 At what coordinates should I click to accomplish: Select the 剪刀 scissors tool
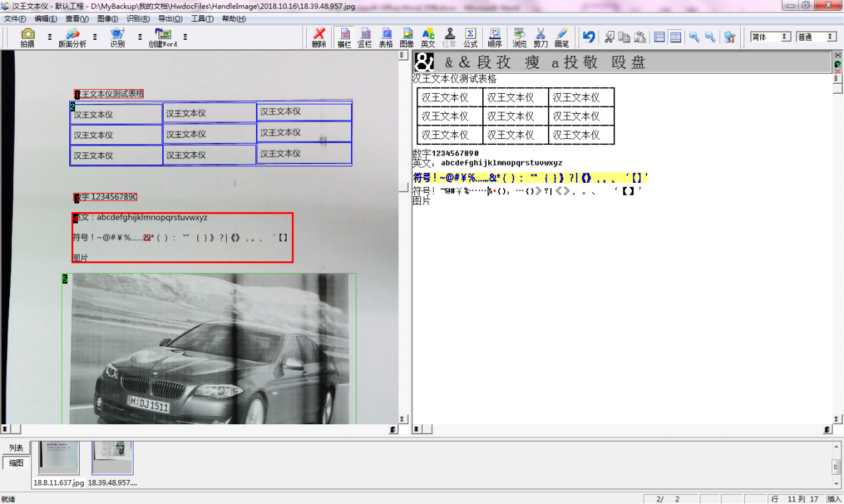[x=541, y=38]
